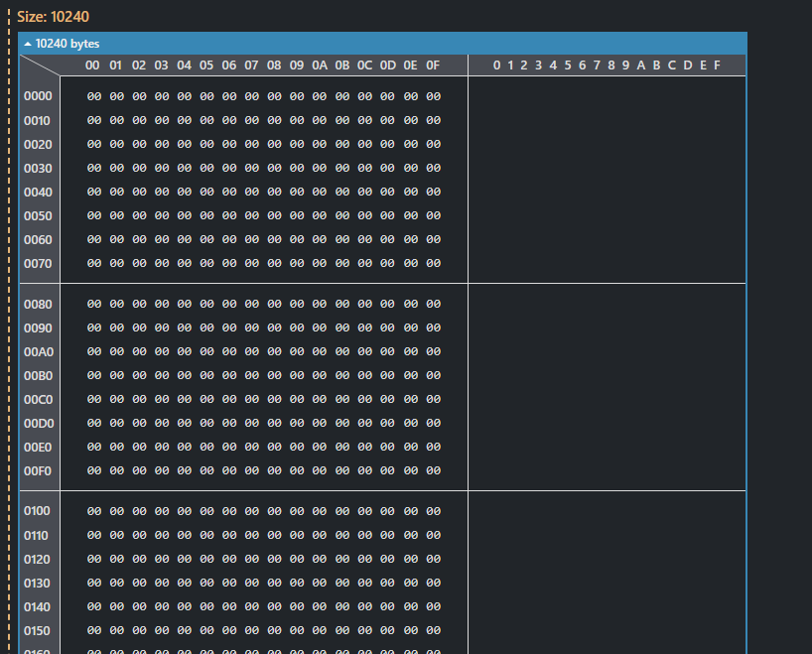
Task: Select row offset 0080
Action: coord(38,304)
